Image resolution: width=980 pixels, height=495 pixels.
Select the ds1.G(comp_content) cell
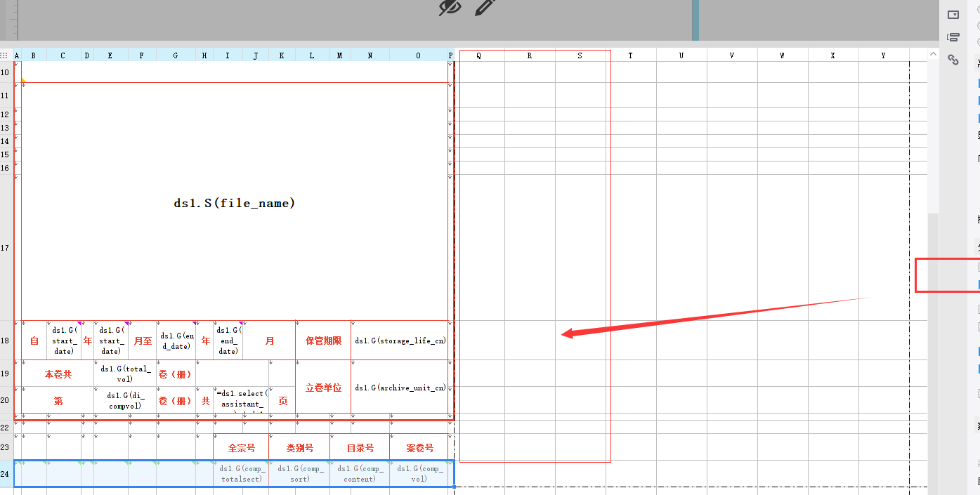coord(360,474)
